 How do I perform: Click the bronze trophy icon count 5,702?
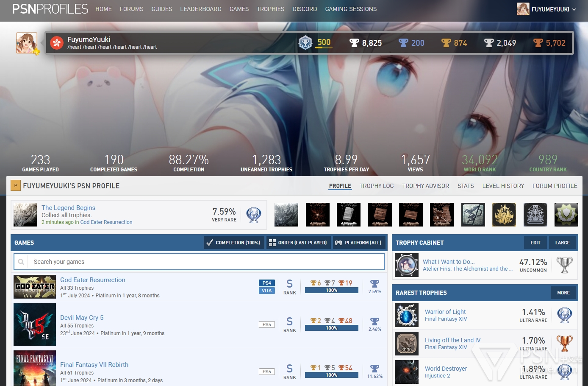click(x=538, y=43)
